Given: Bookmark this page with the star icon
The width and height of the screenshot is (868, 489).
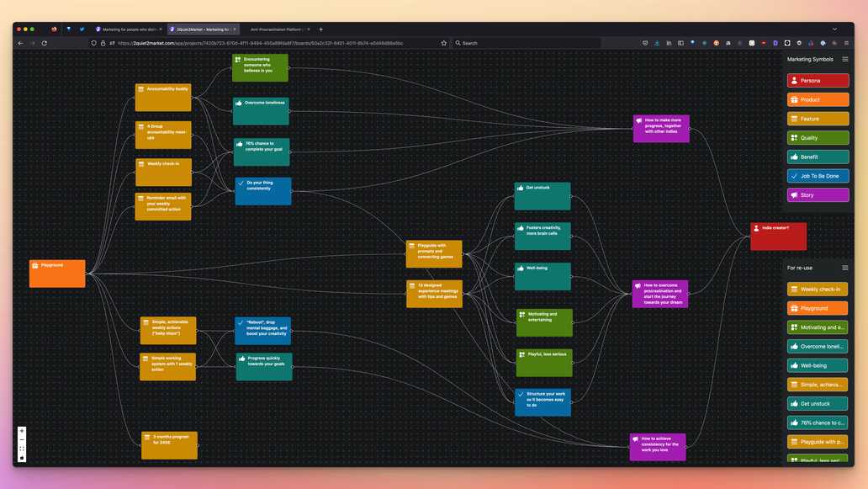Looking at the screenshot, I should click(x=444, y=43).
